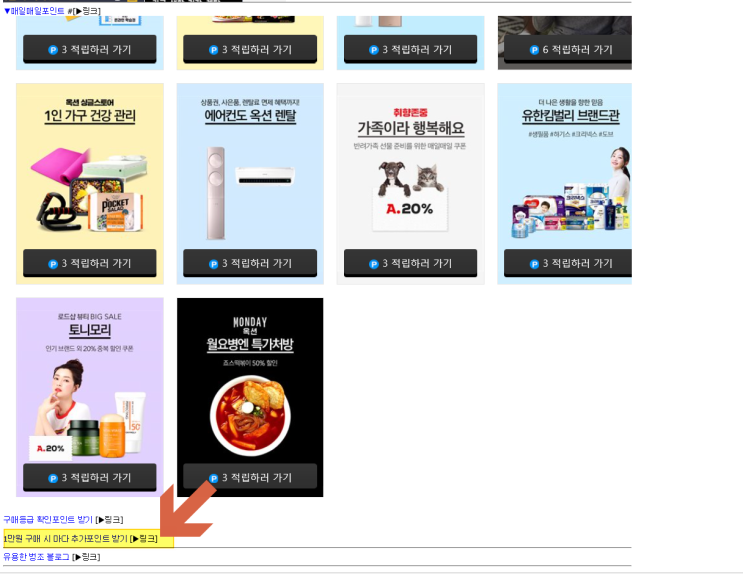Image resolution: width=743 pixels, height=574 pixels.
Task: Click the red '취향존중' label
Action: pyautogui.click(x=410, y=113)
